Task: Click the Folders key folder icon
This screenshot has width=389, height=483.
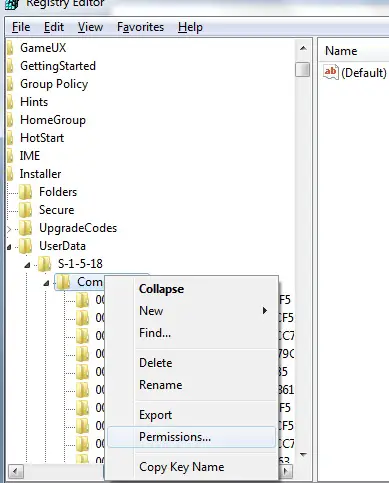Action: pyautogui.click(x=25, y=192)
